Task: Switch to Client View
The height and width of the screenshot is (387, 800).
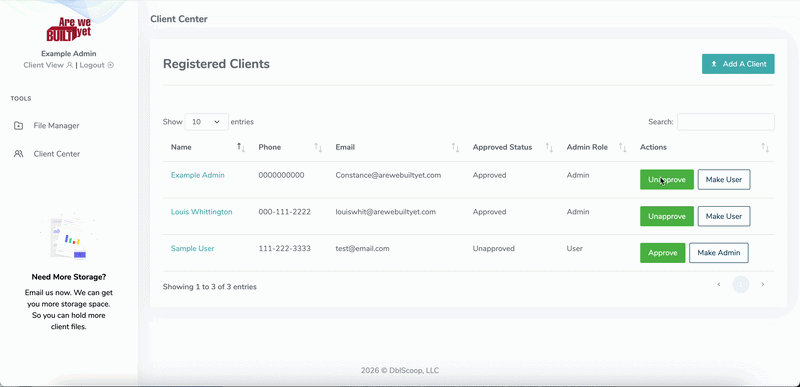Action: [x=48, y=65]
